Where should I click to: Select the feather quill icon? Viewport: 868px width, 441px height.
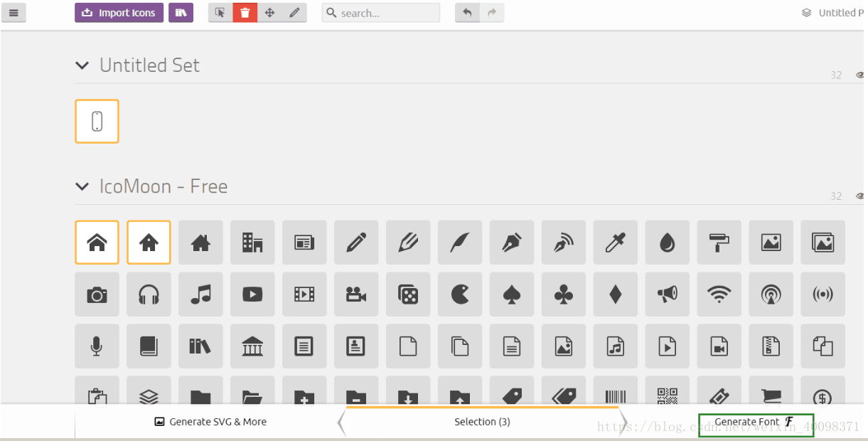tap(460, 243)
